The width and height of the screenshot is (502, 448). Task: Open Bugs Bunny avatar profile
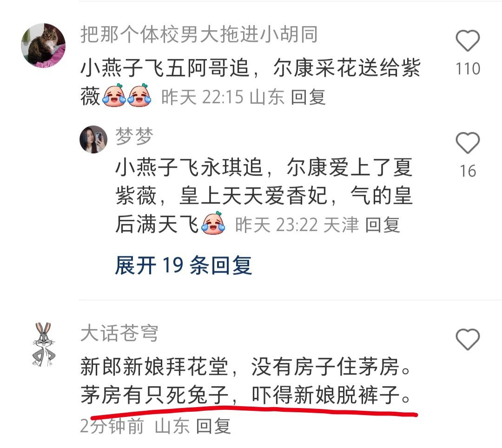[44, 345]
